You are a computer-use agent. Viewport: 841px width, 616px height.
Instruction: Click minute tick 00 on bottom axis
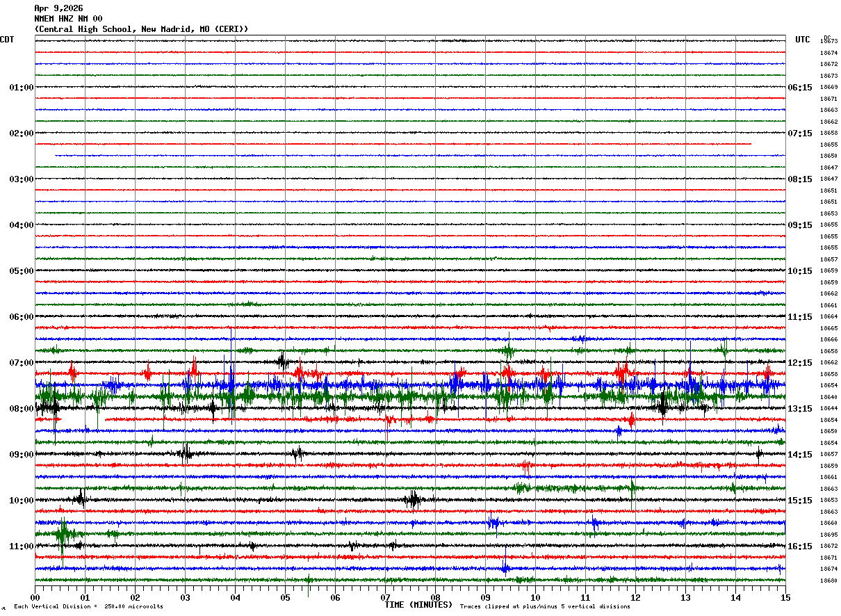tap(35, 597)
